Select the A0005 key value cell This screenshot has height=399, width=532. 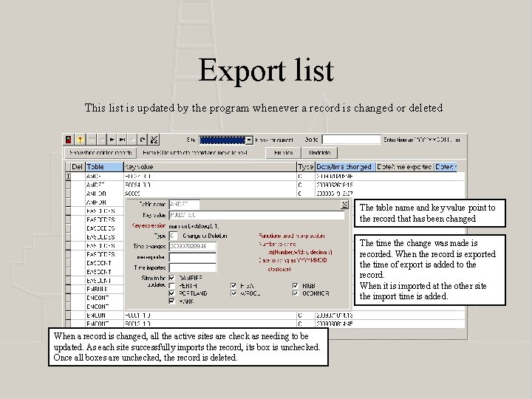click(x=210, y=194)
